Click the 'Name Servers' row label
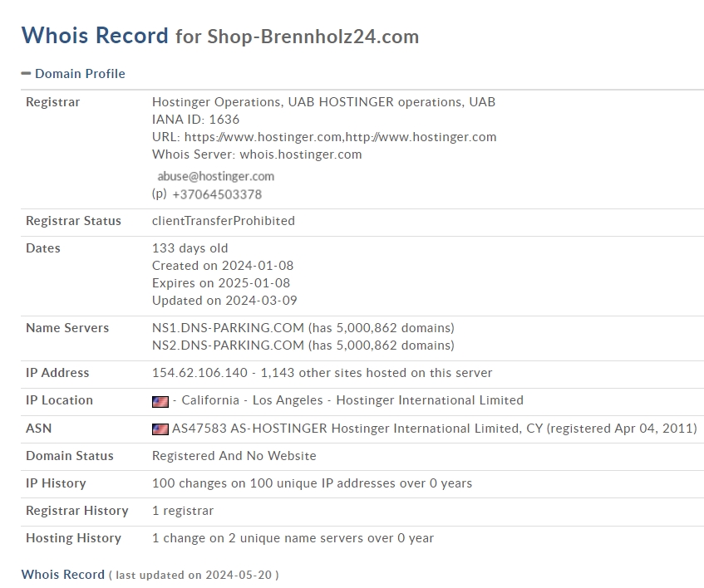Image resolution: width=704 pixels, height=588 pixels. 67,328
